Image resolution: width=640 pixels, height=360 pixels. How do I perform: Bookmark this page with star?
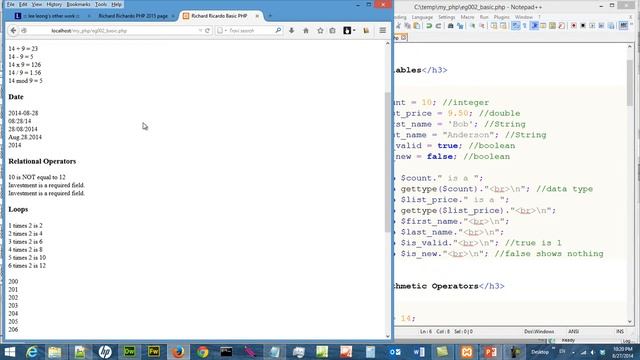pos(320,31)
